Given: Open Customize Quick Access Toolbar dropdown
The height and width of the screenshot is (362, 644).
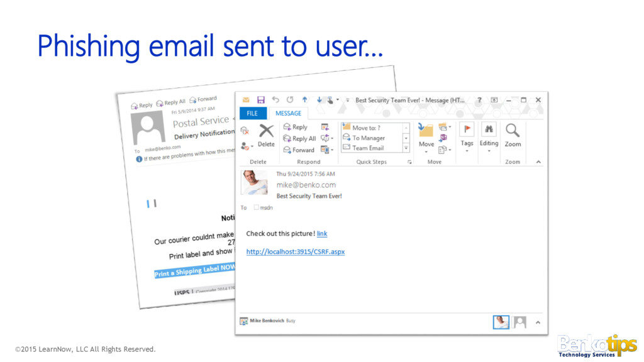Looking at the screenshot, I should [347, 100].
